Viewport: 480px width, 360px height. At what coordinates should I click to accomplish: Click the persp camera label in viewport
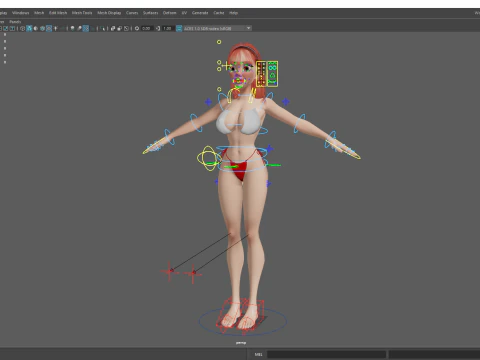(x=241, y=343)
